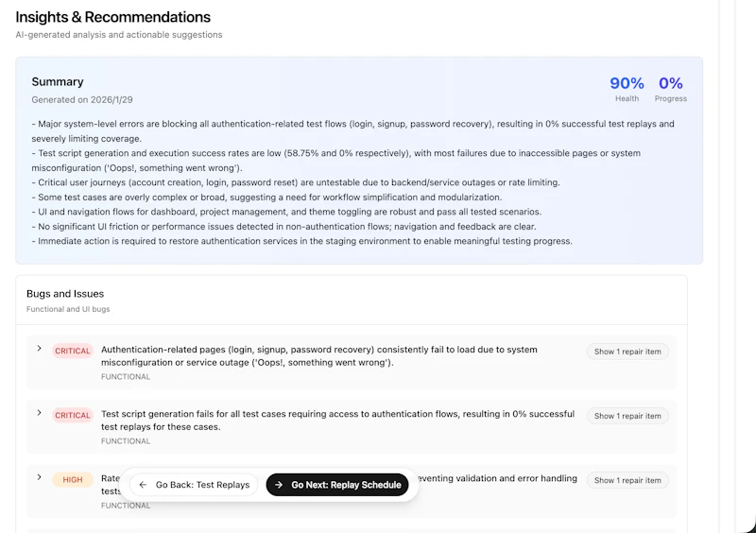The image size is (756, 533).
Task: Click summary line about no significant UI friction
Action: pos(283,227)
